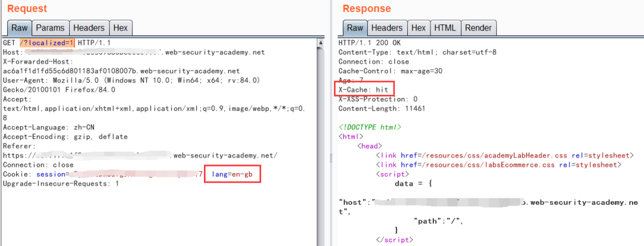Open the Request Params tab
The image size is (644, 246).
pyautogui.click(x=50, y=28)
